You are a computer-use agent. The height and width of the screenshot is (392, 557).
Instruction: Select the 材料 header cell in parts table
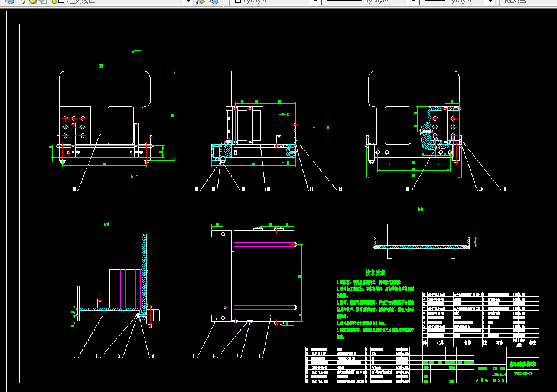[500, 342]
